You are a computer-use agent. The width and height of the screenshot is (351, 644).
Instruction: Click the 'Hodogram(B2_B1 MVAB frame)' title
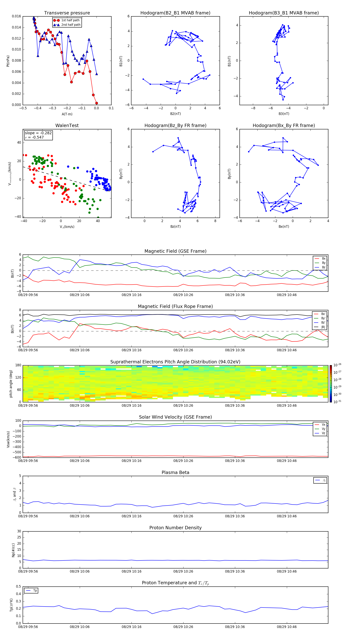175,13
